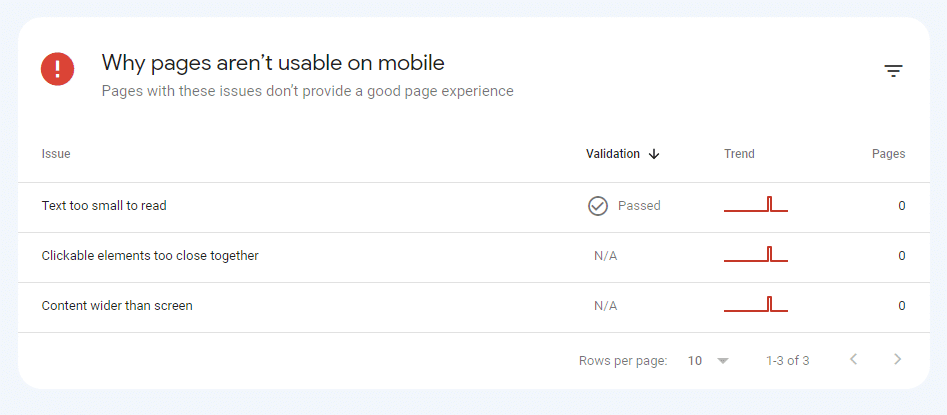Go to next page arrow

click(898, 360)
